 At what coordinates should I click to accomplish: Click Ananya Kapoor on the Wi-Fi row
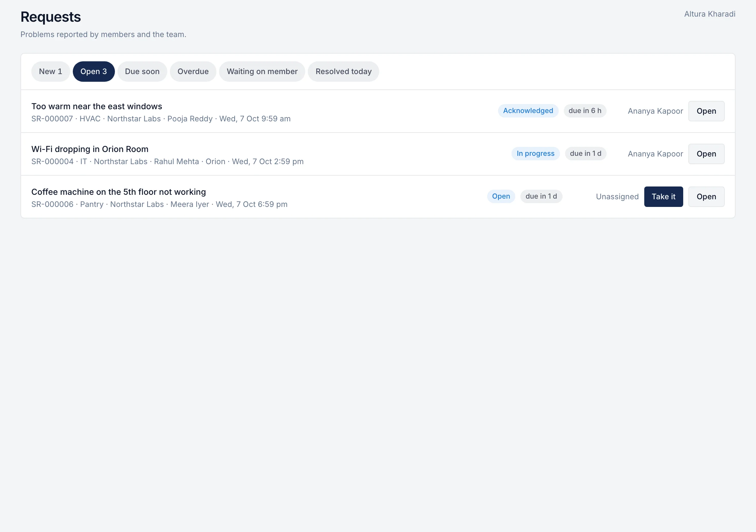click(655, 154)
